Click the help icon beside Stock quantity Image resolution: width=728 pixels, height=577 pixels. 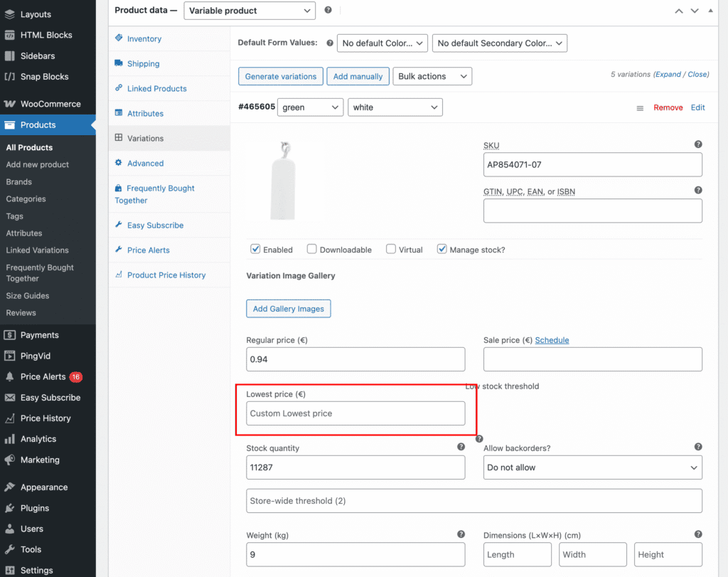[x=461, y=447]
